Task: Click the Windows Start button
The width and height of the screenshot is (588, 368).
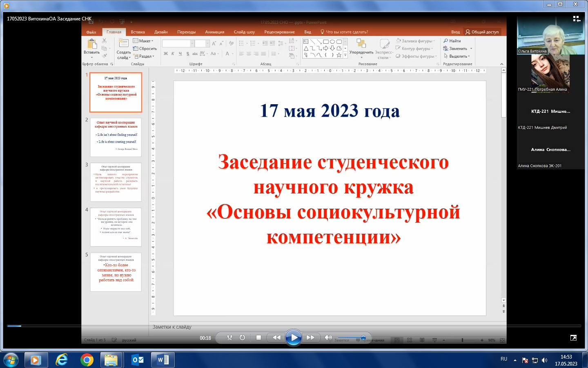Action: (11, 360)
